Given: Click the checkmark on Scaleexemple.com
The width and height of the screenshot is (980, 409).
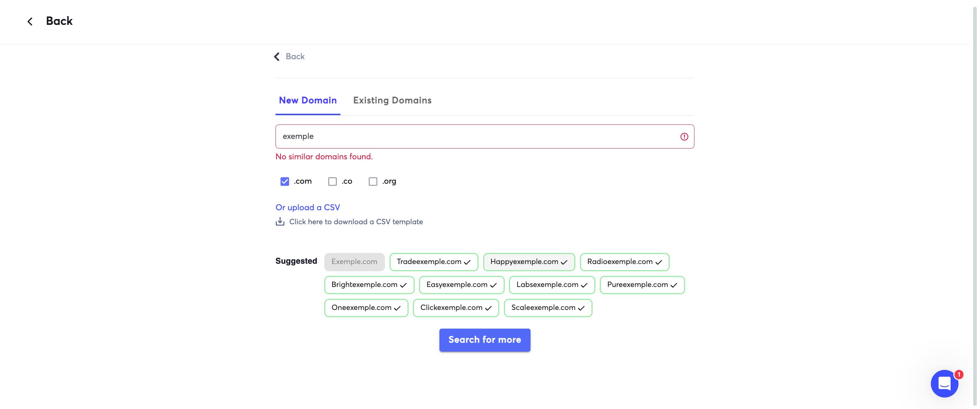Looking at the screenshot, I should 581,308.
